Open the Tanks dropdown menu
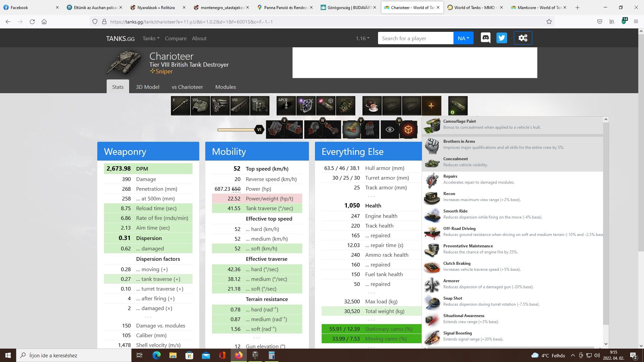Screen dimensions: 644x362 click(151, 38)
